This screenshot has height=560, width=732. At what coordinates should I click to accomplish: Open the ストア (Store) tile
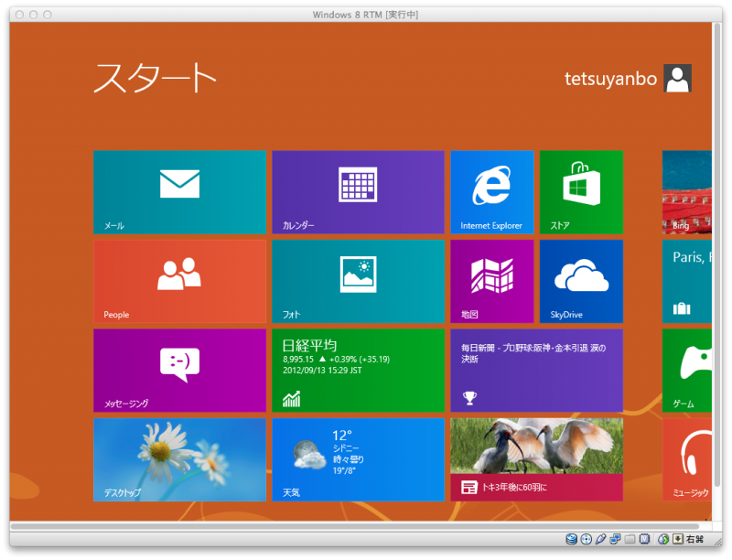coord(581,192)
